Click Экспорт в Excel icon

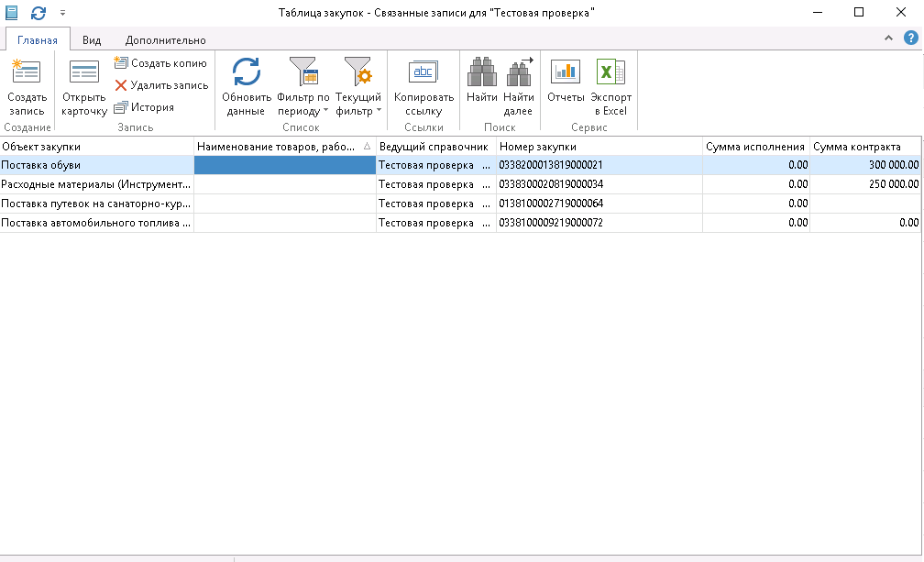[x=610, y=72]
